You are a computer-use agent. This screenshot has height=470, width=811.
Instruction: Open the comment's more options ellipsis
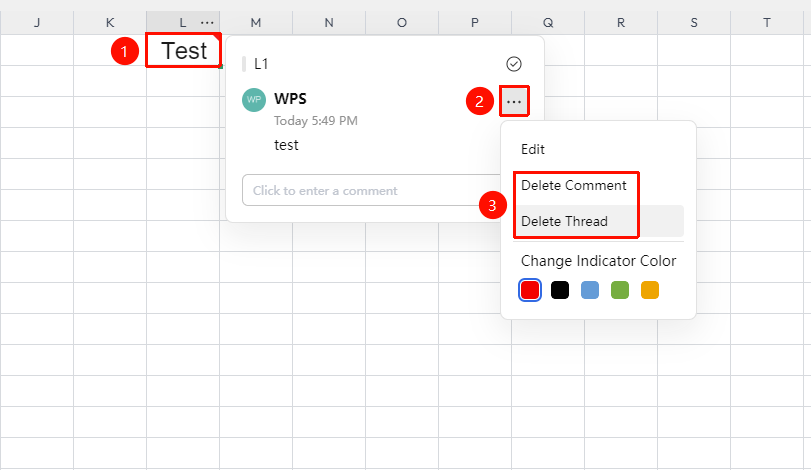(514, 101)
